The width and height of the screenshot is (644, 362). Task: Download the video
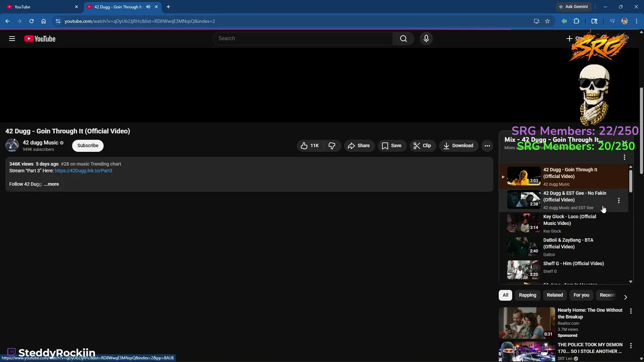click(458, 146)
